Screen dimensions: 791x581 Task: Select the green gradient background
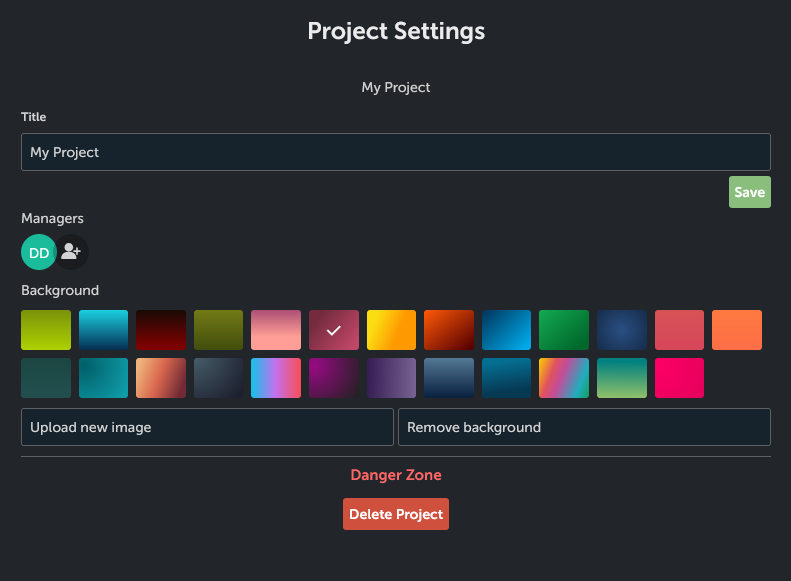click(x=564, y=330)
